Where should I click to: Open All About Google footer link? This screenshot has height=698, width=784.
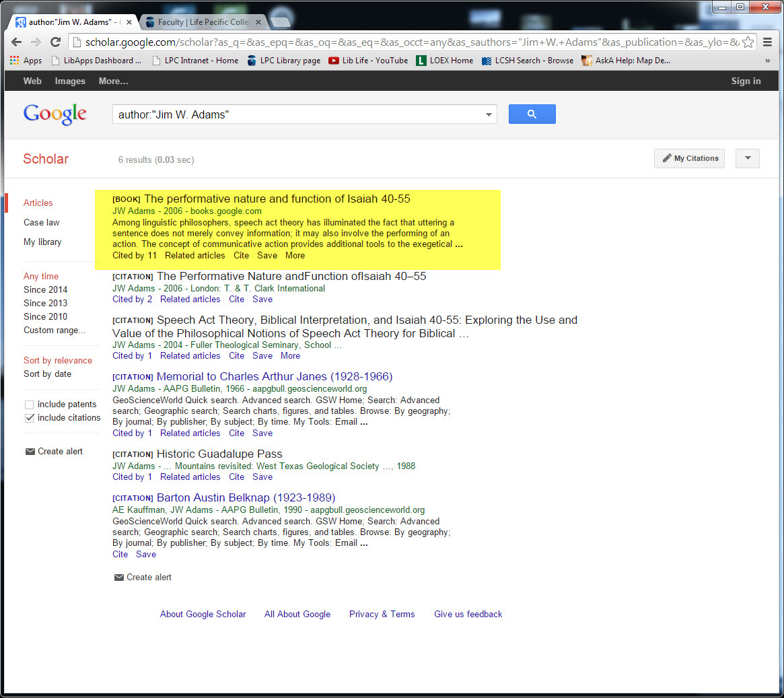297,614
